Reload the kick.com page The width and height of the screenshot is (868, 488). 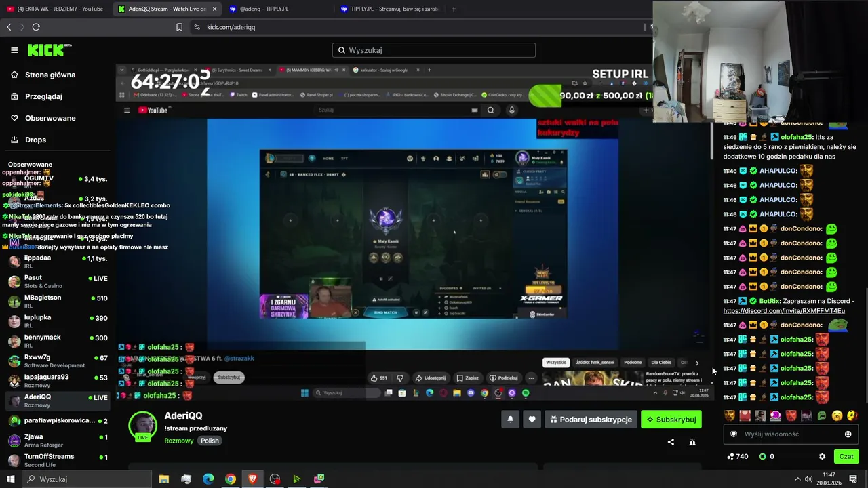point(36,27)
